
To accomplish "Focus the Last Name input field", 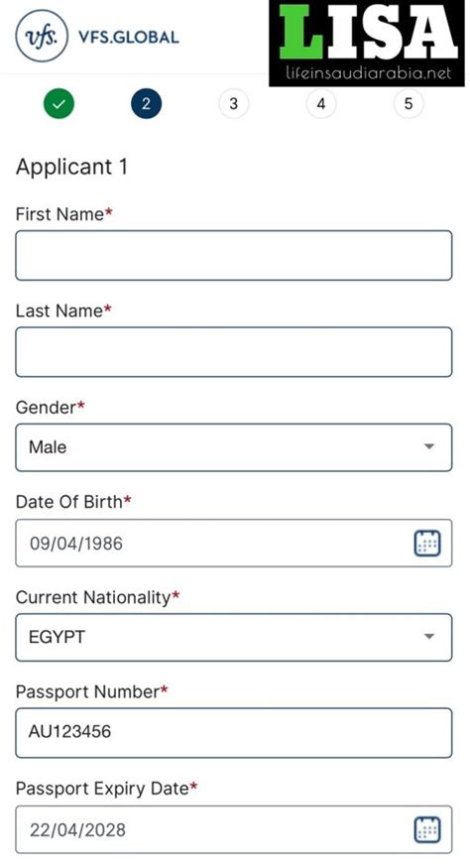I will point(234,352).
